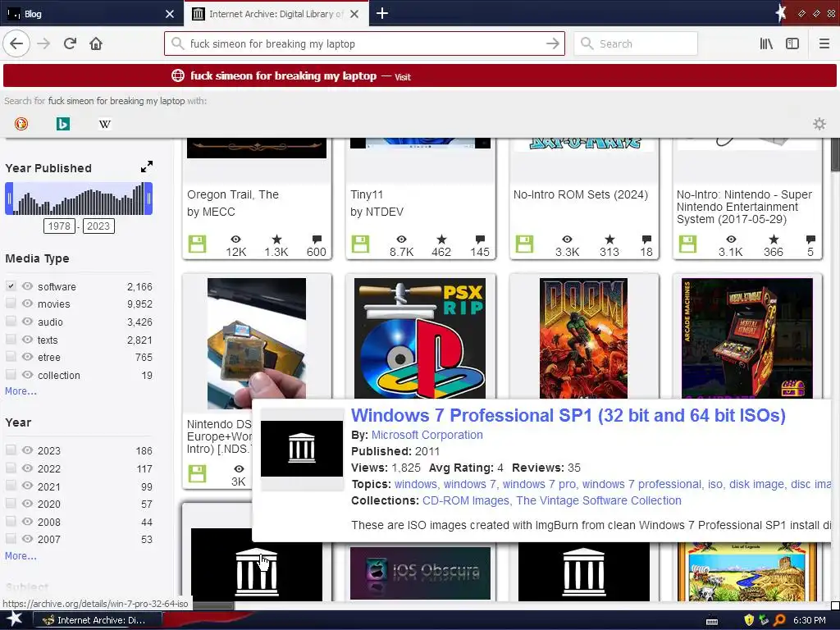
Task: Click Super Nintendo set views eye icon
Action: (731, 239)
